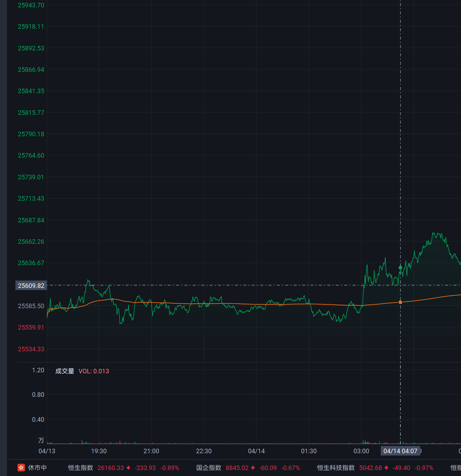Viewport: 461px width, 476px height.
Task: Click the -0.89% change for 恒生指数
Action: coord(170,468)
